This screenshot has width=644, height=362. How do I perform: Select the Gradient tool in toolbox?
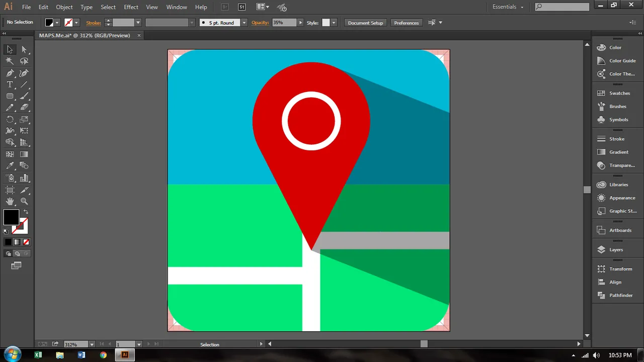coord(24,154)
